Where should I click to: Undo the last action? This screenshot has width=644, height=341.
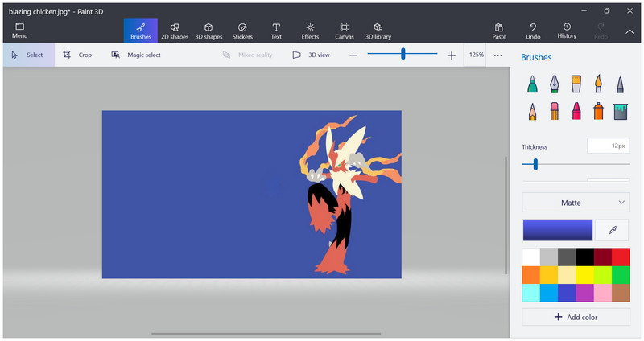tap(533, 31)
